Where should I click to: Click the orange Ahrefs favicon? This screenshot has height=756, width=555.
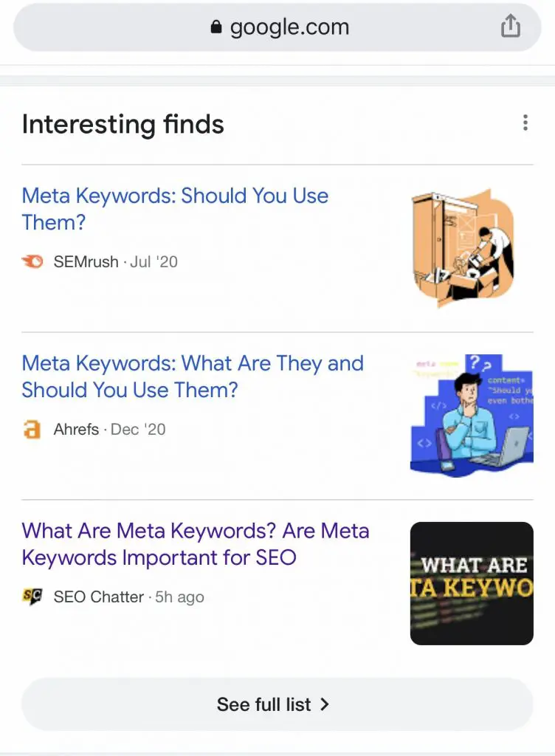(x=32, y=429)
